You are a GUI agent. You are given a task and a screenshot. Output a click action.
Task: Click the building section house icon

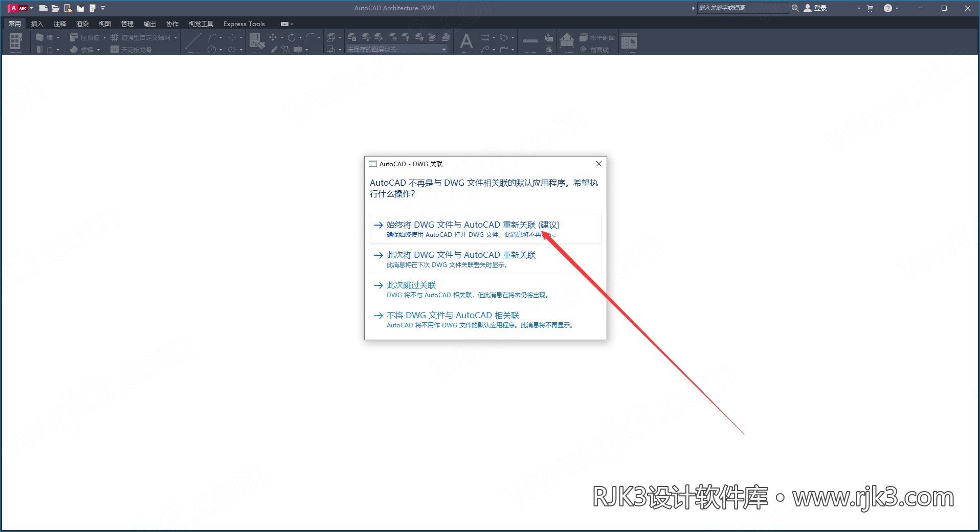567,40
